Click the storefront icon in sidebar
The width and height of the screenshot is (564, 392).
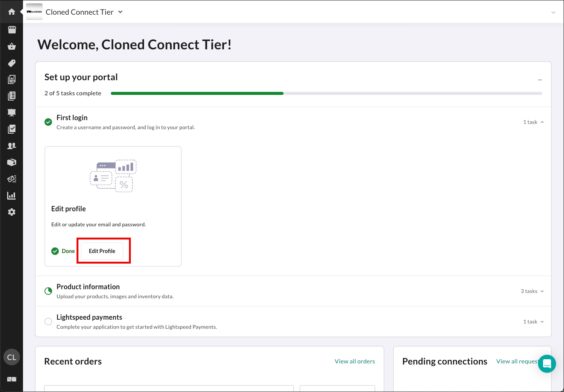12,29
